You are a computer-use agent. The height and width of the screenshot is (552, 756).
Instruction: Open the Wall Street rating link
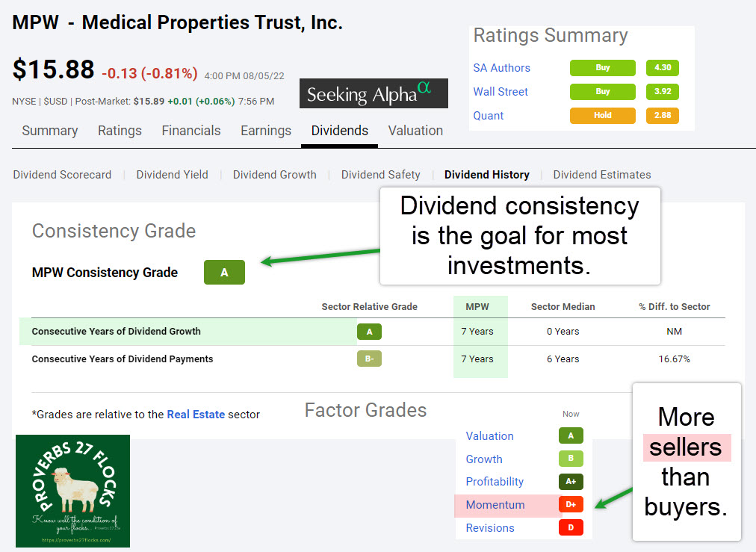click(x=501, y=92)
